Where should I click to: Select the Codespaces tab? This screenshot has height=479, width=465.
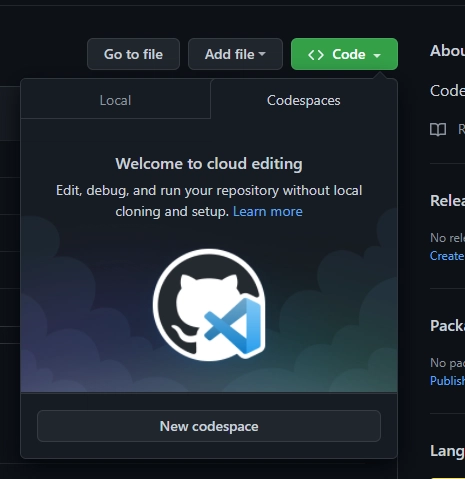304,100
